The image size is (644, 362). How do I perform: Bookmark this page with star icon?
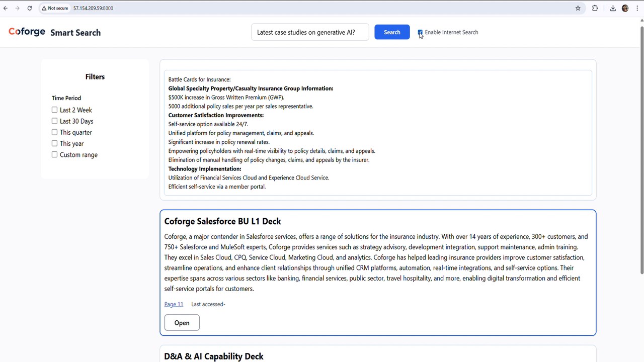[578, 8]
